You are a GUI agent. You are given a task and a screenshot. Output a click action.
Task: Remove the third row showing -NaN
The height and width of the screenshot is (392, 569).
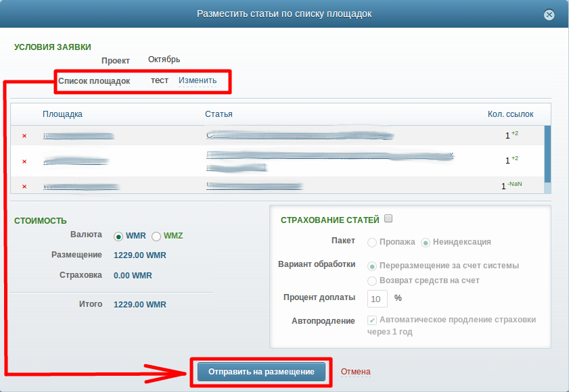pyautogui.click(x=24, y=187)
